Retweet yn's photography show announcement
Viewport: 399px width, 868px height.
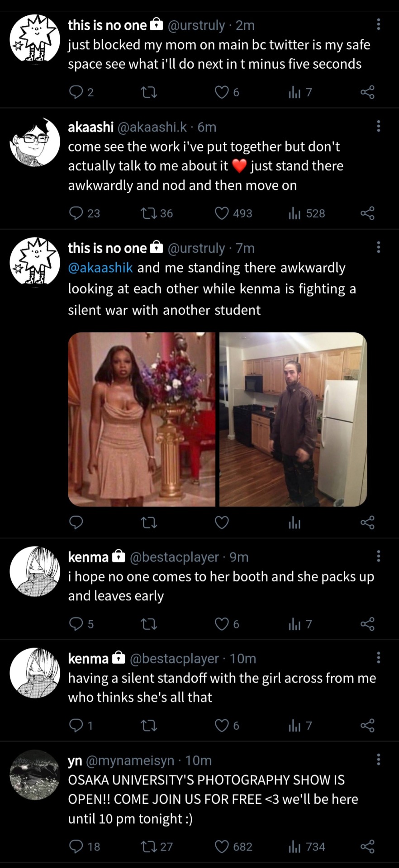click(149, 846)
